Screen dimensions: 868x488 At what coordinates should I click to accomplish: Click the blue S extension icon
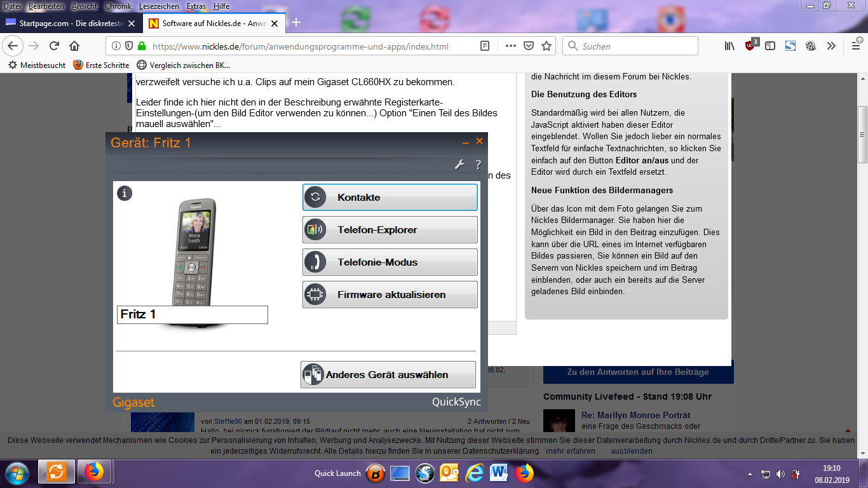coord(790,46)
